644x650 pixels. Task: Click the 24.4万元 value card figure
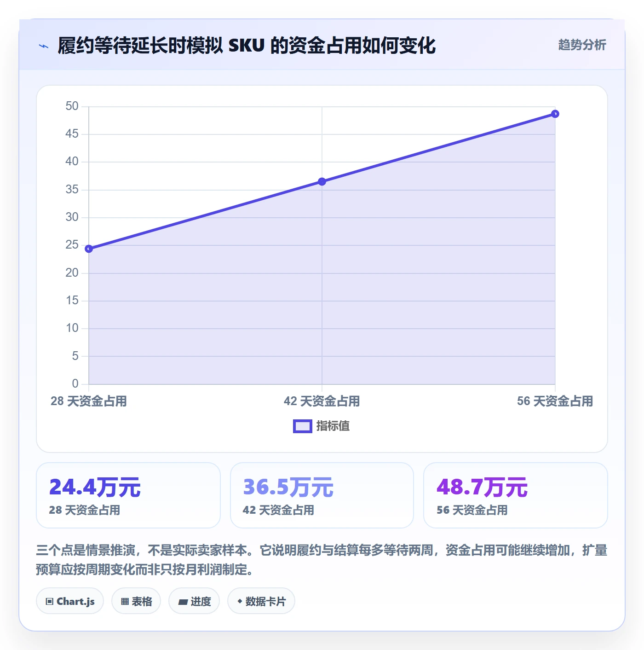coord(95,487)
